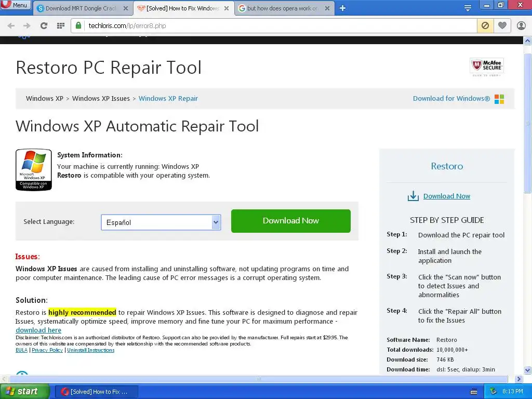Click the Restoro sidebar heading
This screenshot has height=399, width=532.
coord(447,166)
